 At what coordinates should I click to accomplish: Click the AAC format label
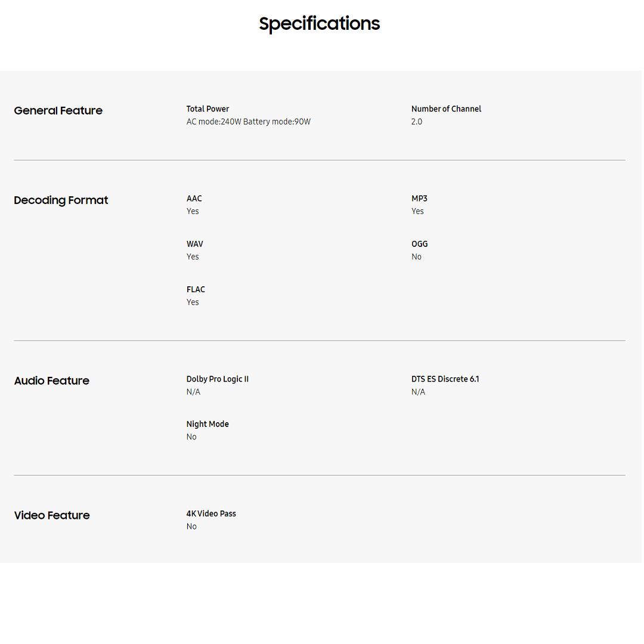pyautogui.click(x=194, y=199)
